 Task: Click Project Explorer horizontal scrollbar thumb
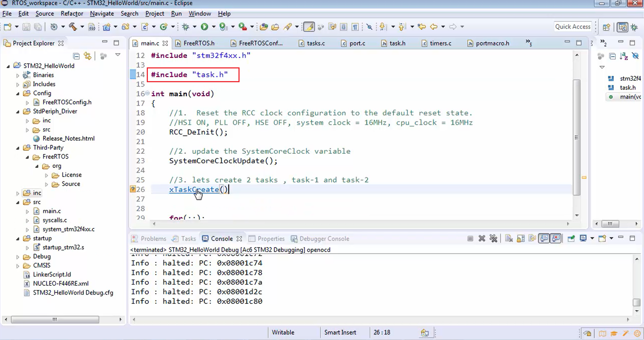tap(55, 319)
